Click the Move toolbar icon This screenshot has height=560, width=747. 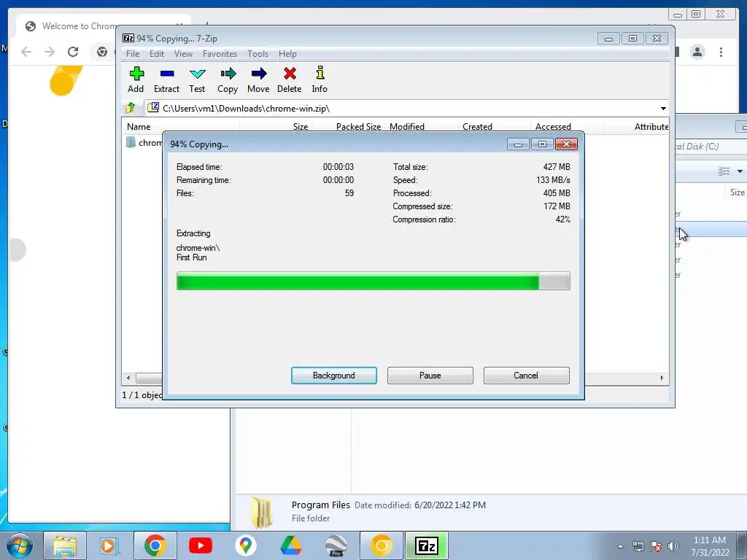tap(258, 79)
